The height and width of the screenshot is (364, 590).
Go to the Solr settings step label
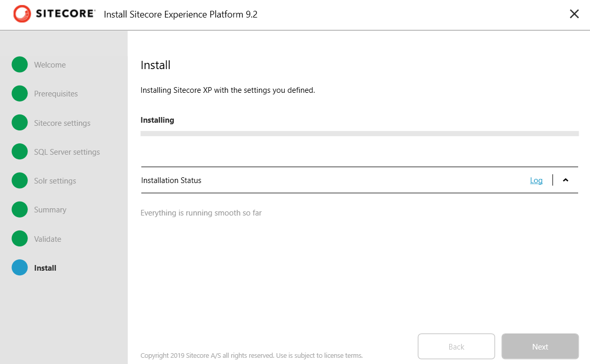55,181
